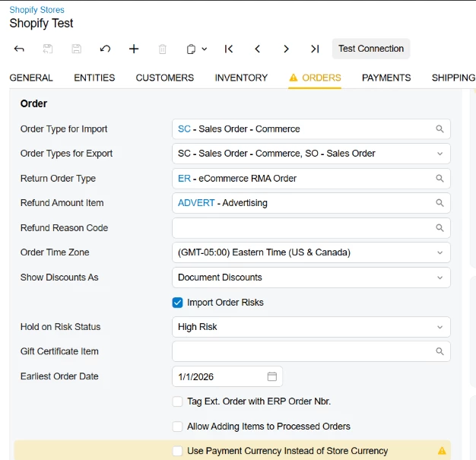The image size is (476, 460).
Task: Click the ADVERT refund item link
Action: pyautogui.click(x=196, y=203)
